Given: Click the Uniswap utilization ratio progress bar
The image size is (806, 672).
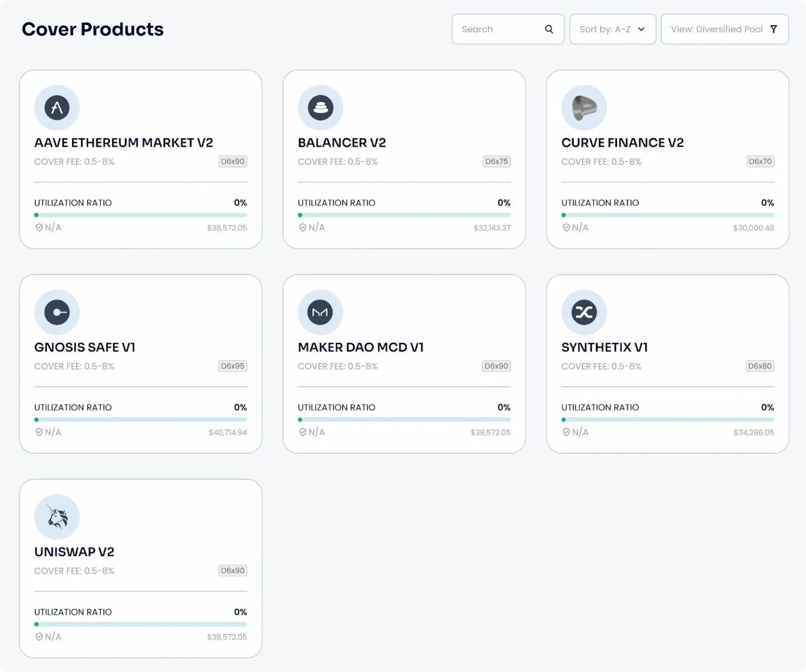Looking at the screenshot, I should click(x=141, y=624).
